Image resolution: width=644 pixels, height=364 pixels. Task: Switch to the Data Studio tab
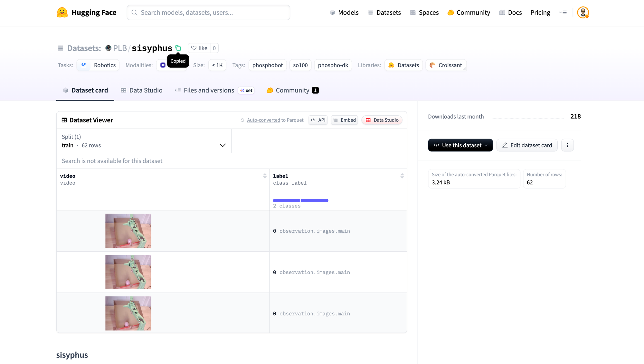pyautogui.click(x=142, y=91)
